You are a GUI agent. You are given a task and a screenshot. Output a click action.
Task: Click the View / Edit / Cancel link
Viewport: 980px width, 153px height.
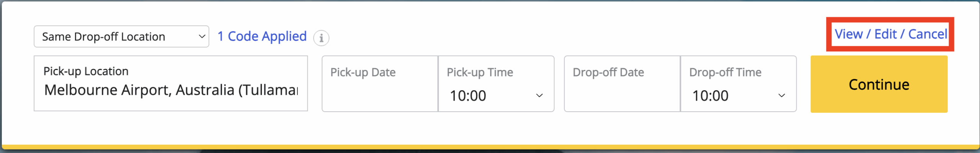890,34
